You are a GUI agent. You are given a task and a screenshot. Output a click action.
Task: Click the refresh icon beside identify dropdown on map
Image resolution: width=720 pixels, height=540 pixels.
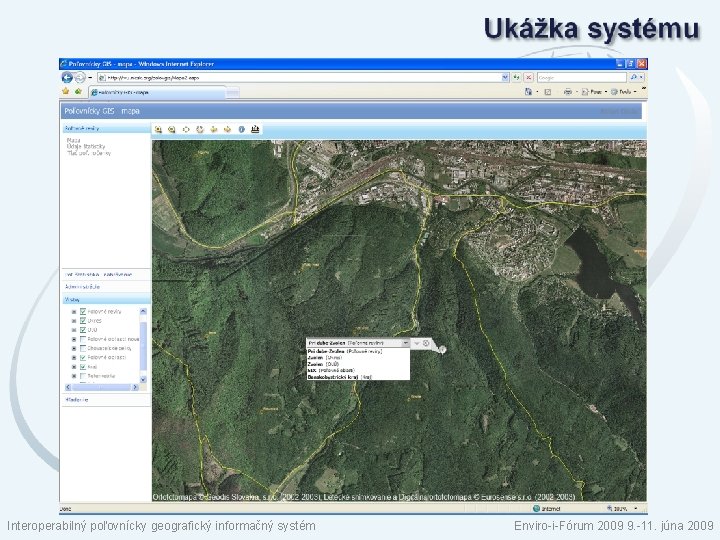(426, 343)
